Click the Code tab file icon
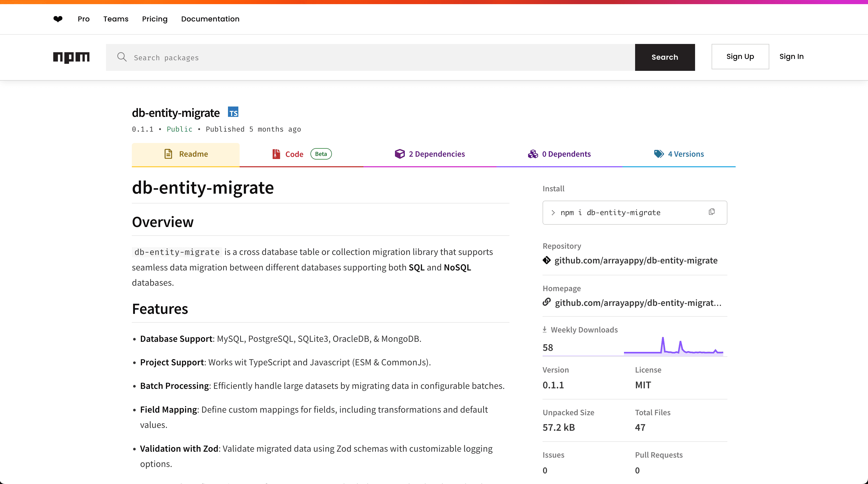Screen dimensions: 868x484 (x=276, y=154)
